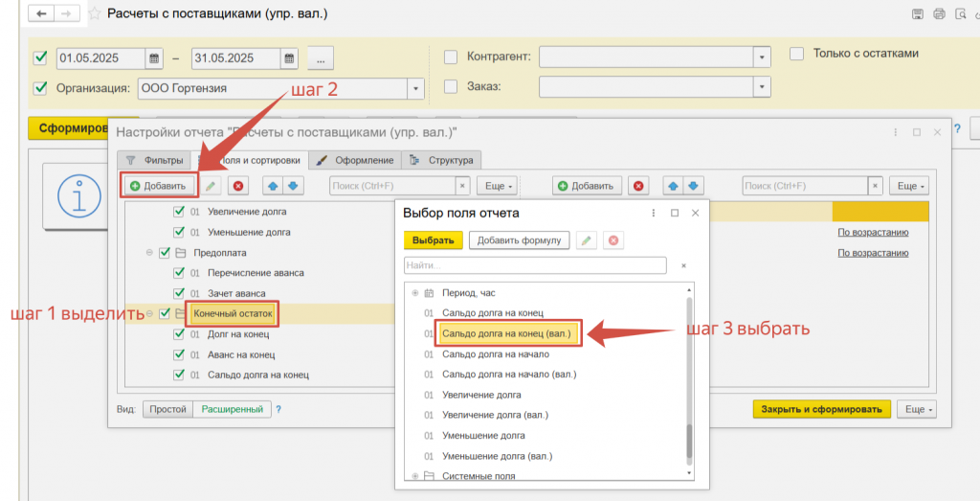The image size is (980, 501).
Task: Switch to the Оформление tab
Action: [x=355, y=160]
